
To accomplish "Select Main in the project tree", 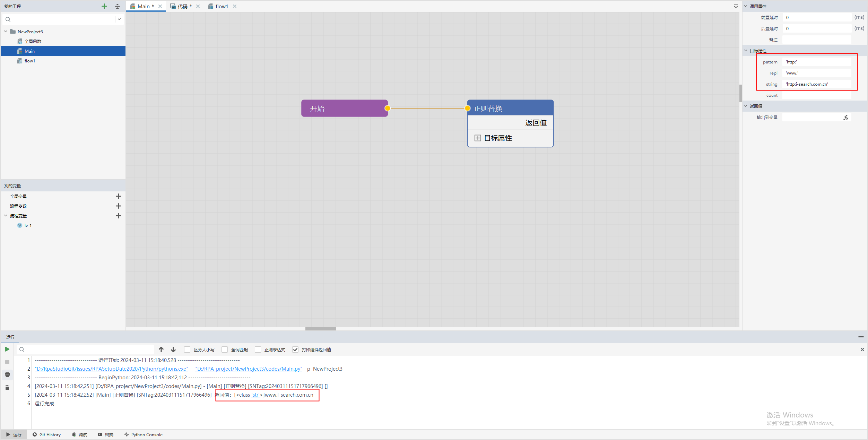I will [x=63, y=51].
